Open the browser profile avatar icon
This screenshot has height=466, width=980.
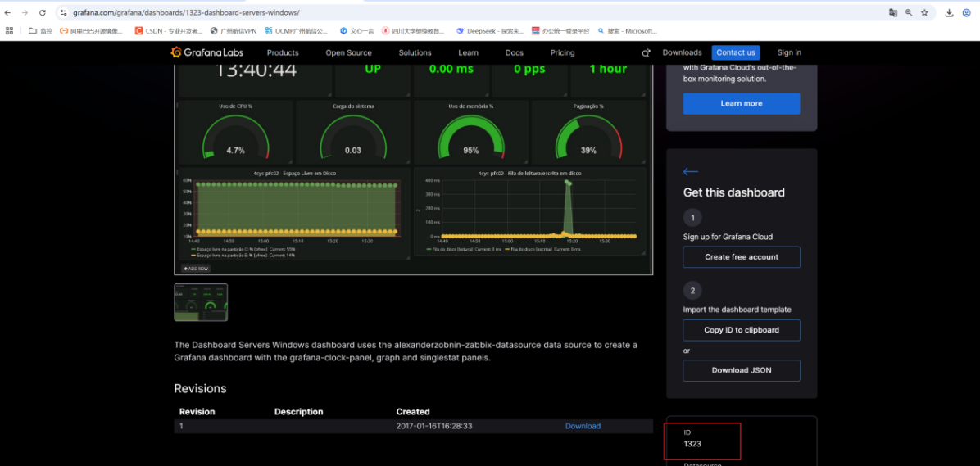(x=966, y=12)
